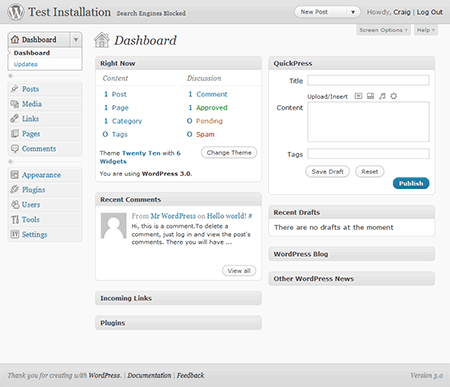Click the Media icon in sidebar
This screenshot has width=450, height=387.
[14, 104]
